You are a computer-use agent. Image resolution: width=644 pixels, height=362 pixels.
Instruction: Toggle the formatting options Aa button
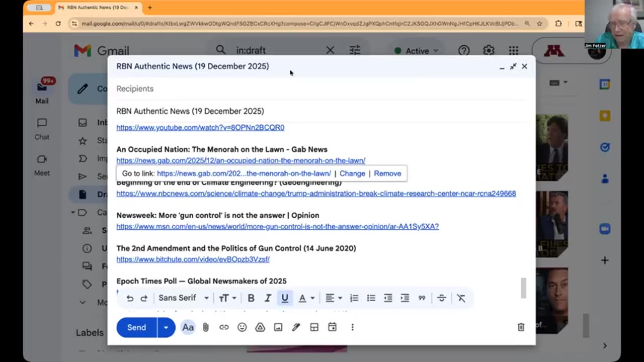click(188, 327)
